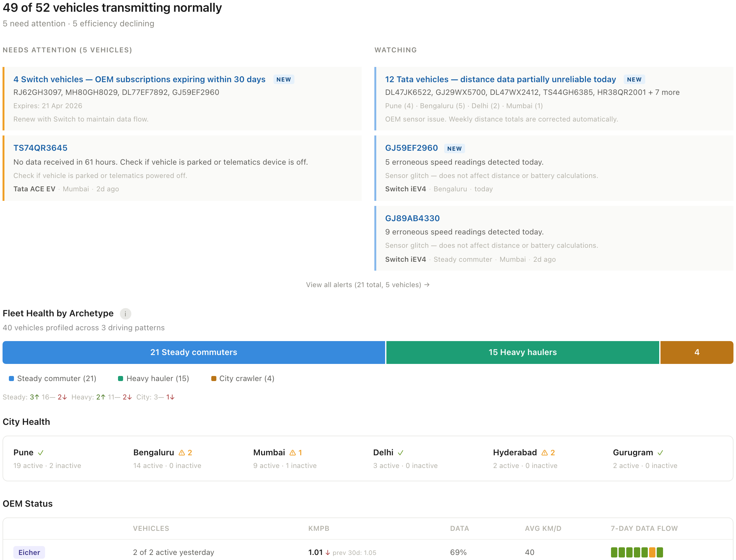Click Gurugram green checkmark icon

point(660,453)
